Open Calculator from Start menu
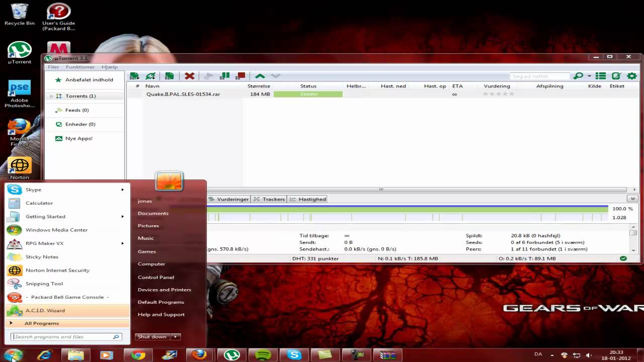 67,203
